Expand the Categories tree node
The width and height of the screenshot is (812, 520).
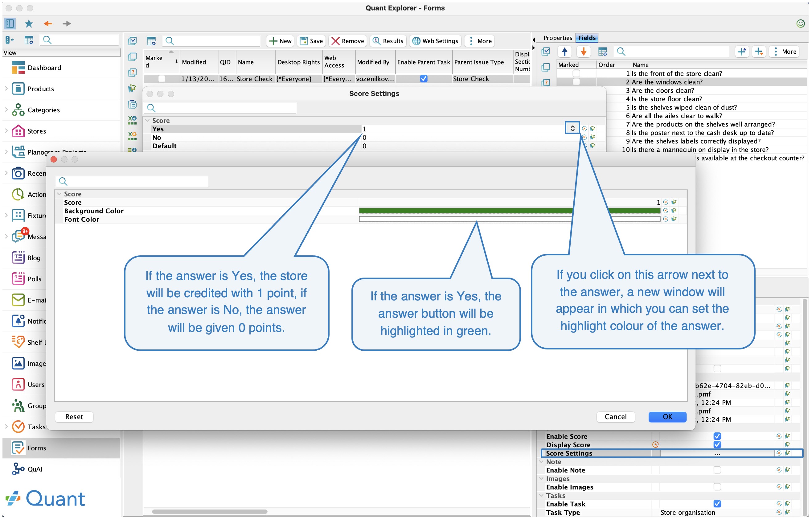[6, 110]
